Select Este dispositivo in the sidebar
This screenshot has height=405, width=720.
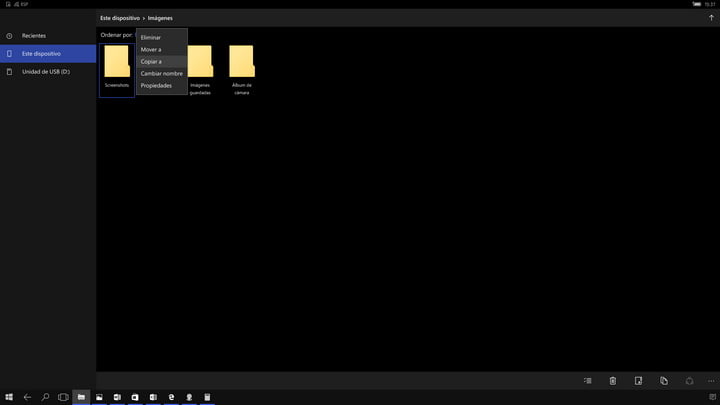pyautogui.click(x=41, y=53)
